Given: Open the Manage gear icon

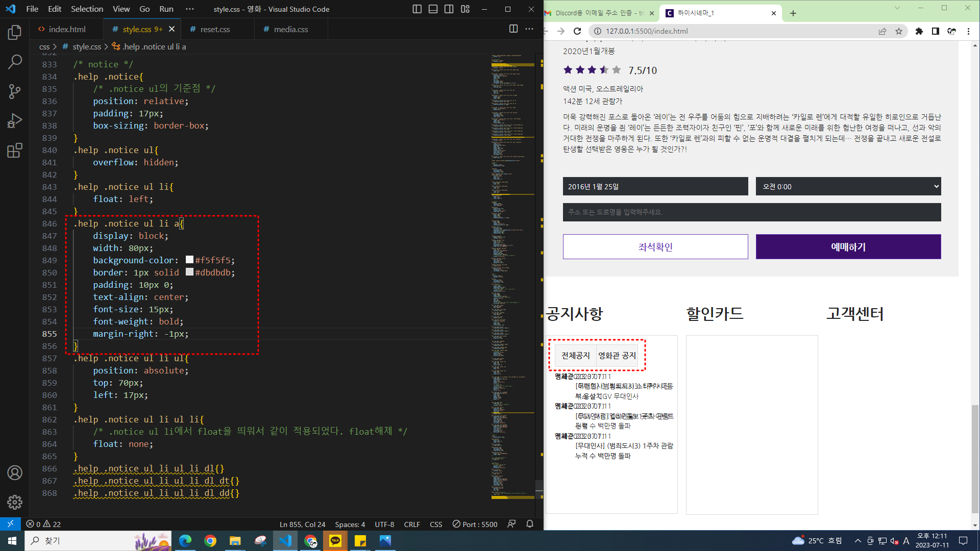Looking at the screenshot, I should pos(15,502).
